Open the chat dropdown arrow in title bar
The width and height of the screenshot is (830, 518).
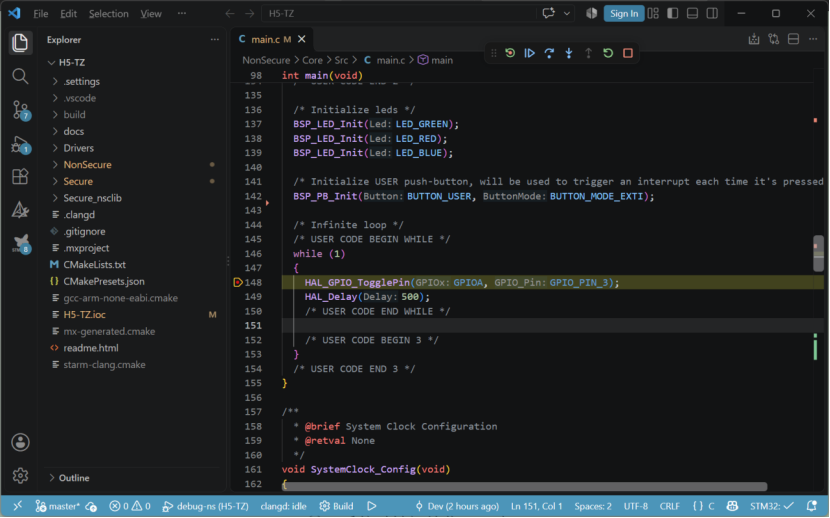click(x=566, y=13)
